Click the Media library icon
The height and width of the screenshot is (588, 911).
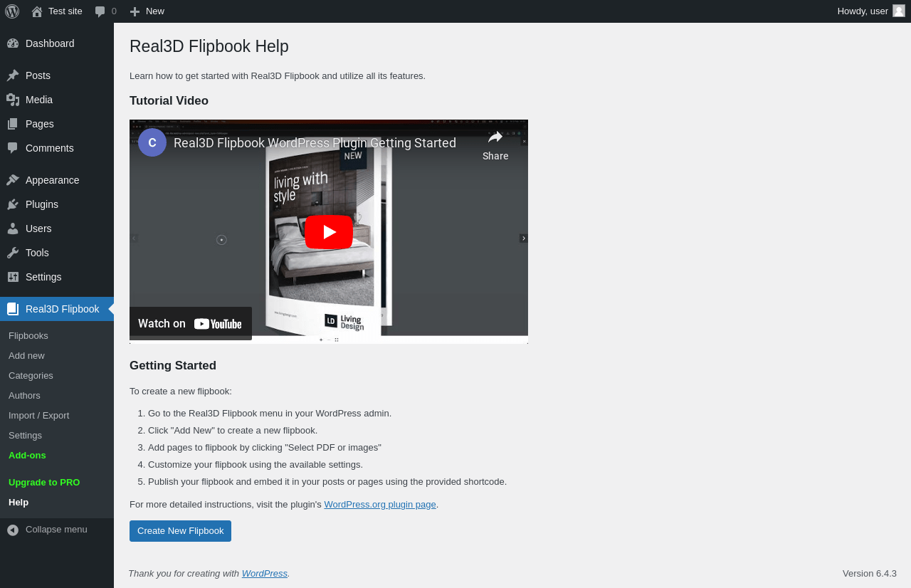click(x=13, y=100)
